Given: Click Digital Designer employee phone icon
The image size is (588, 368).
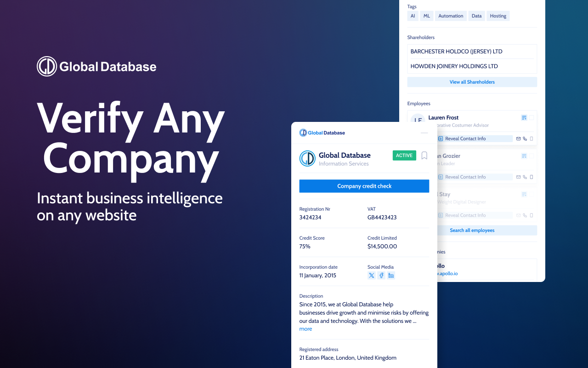Looking at the screenshot, I should pos(525,215).
